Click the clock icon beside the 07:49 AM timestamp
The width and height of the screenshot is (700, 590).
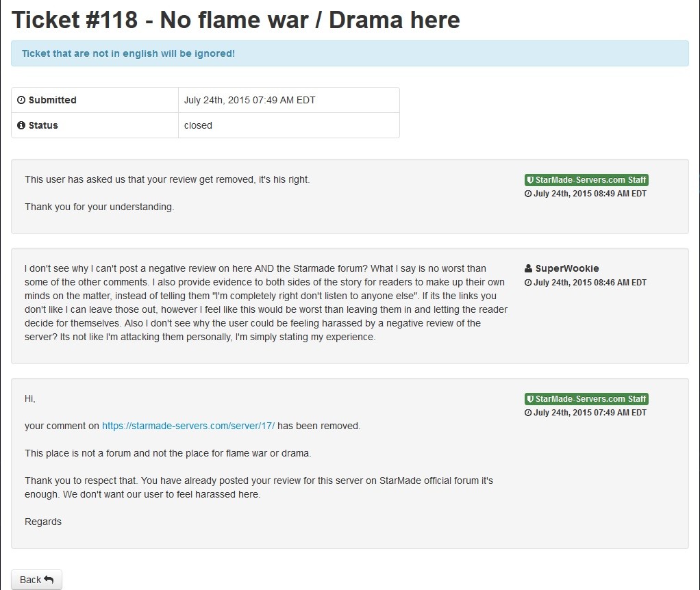[528, 413]
